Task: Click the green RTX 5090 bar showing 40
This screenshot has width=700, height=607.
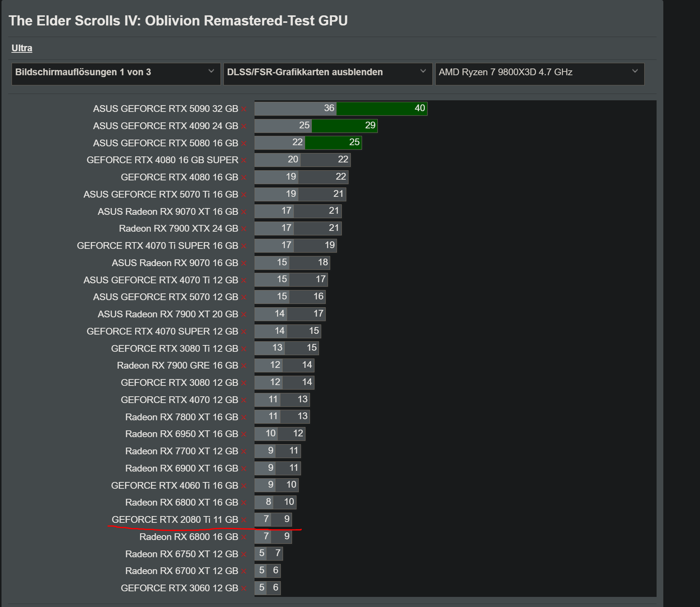Action: pos(382,109)
